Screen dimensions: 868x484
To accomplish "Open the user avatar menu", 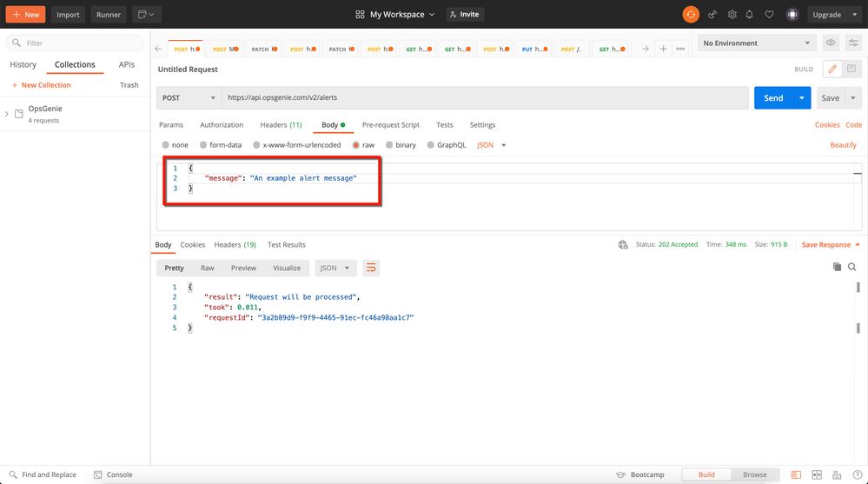I will coord(792,15).
